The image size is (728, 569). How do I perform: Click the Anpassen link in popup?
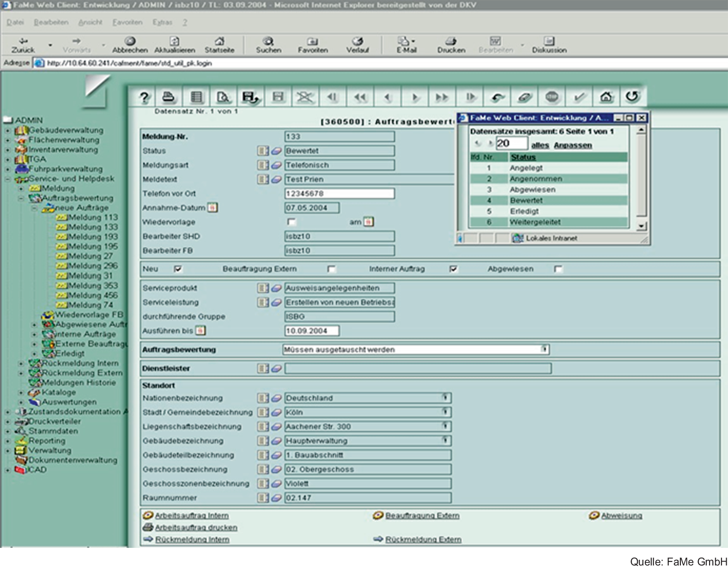[573, 145]
